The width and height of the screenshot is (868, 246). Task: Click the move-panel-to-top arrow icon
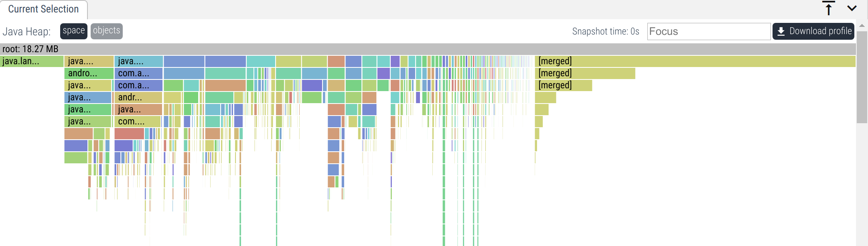coord(829,8)
